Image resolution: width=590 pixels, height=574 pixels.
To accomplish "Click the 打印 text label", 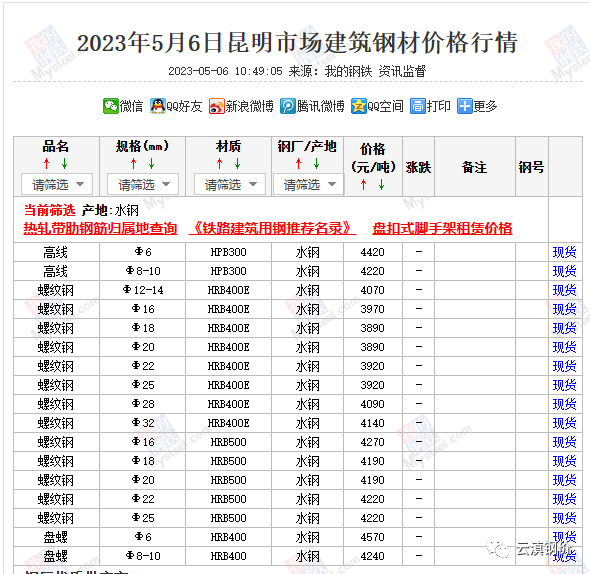I will pos(438,107).
